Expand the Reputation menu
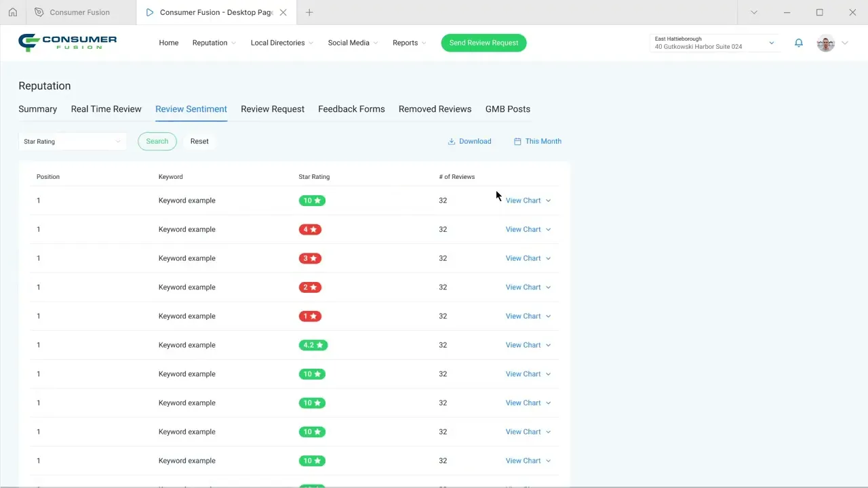Viewport: 868px width, 488px height. pos(214,43)
